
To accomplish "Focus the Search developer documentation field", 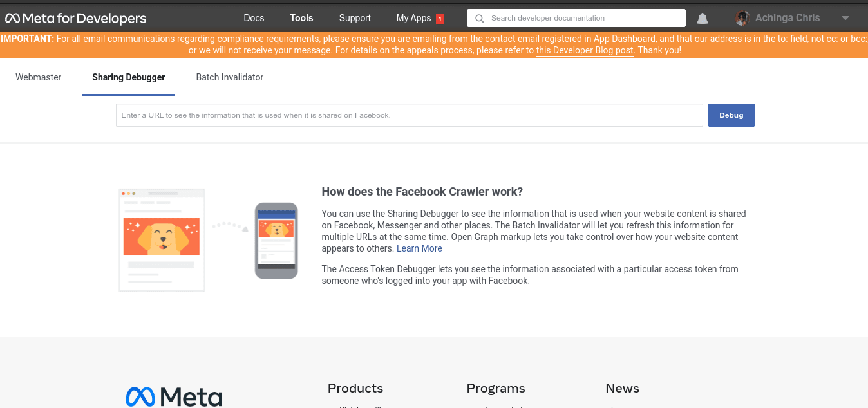I will (576, 18).
